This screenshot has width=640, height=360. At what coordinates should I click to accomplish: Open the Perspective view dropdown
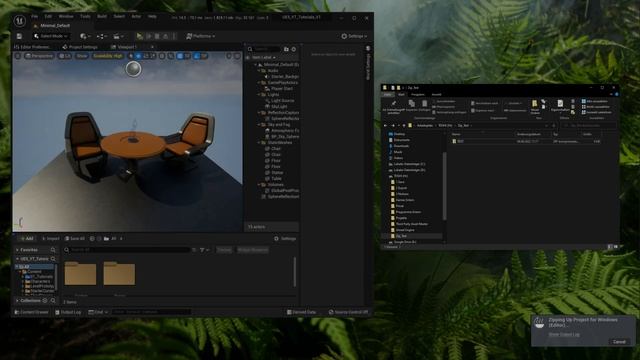point(39,56)
